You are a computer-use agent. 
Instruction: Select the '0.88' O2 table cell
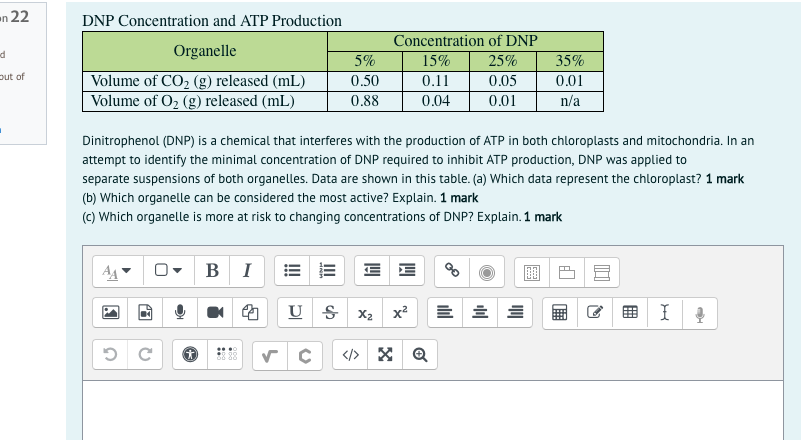coord(364,101)
